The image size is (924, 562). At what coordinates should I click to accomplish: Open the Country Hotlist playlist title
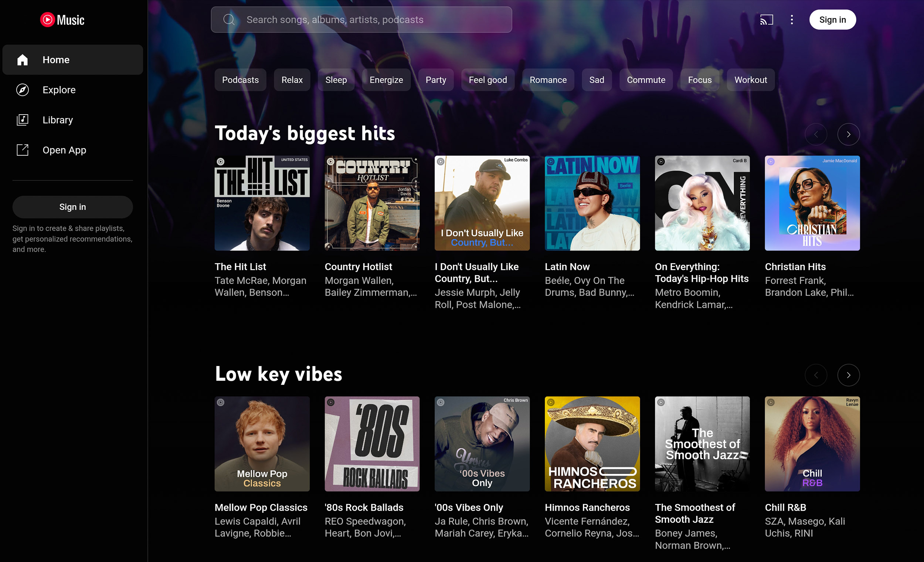click(358, 266)
